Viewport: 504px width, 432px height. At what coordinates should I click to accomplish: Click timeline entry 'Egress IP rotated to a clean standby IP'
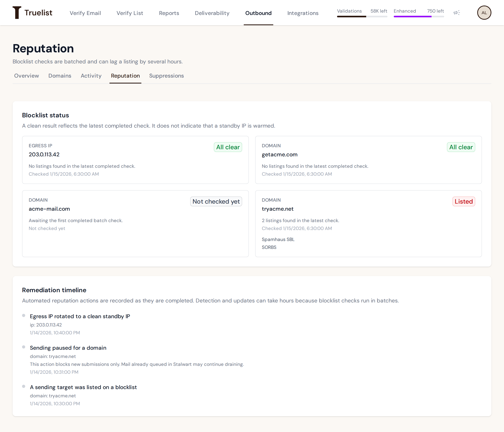coord(80,316)
